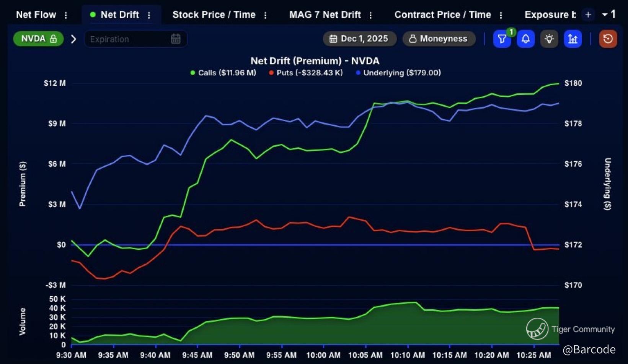
Task: Add a new tab with plus icon
Action: [x=588, y=15]
